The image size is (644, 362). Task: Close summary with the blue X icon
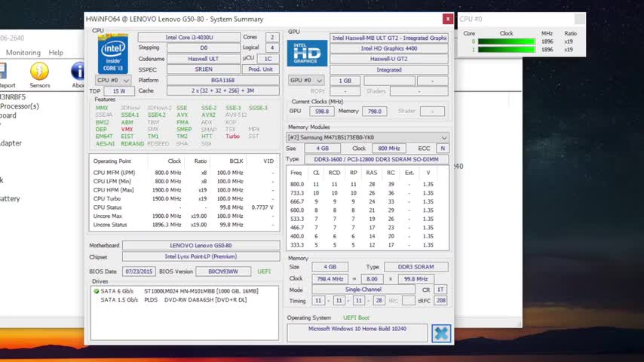click(441, 333)
